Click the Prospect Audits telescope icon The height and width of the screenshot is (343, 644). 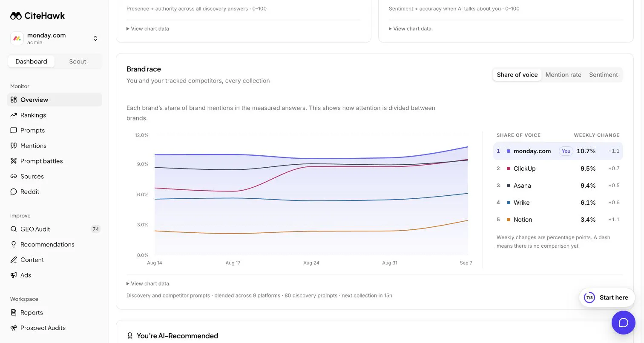point(14,328)
